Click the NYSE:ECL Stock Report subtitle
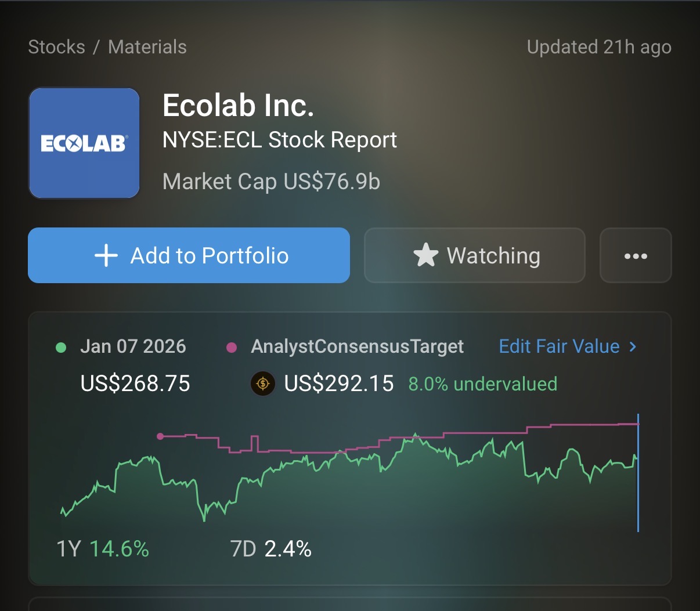This screenshot has width=700, height=611. click(280, 140)
